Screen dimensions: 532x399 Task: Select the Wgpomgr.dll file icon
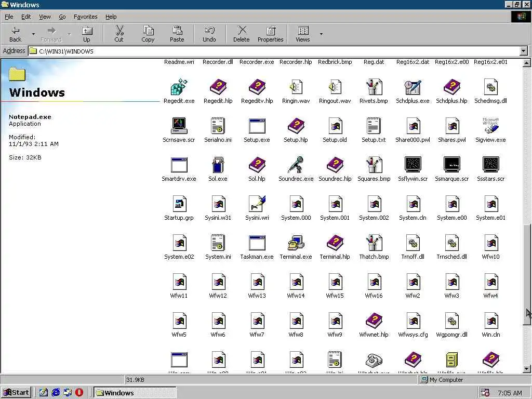click(x=451, y=321)
